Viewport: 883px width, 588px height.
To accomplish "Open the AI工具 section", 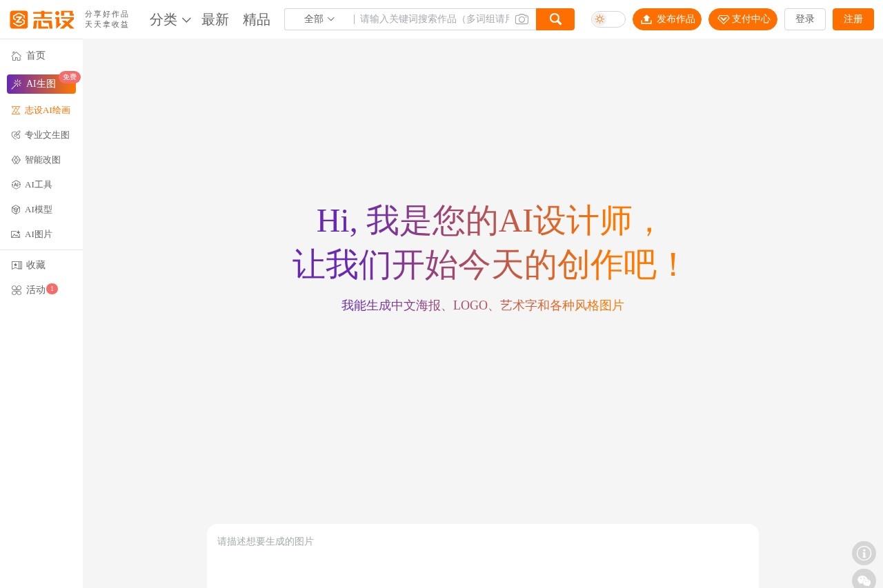I will 38,185.
